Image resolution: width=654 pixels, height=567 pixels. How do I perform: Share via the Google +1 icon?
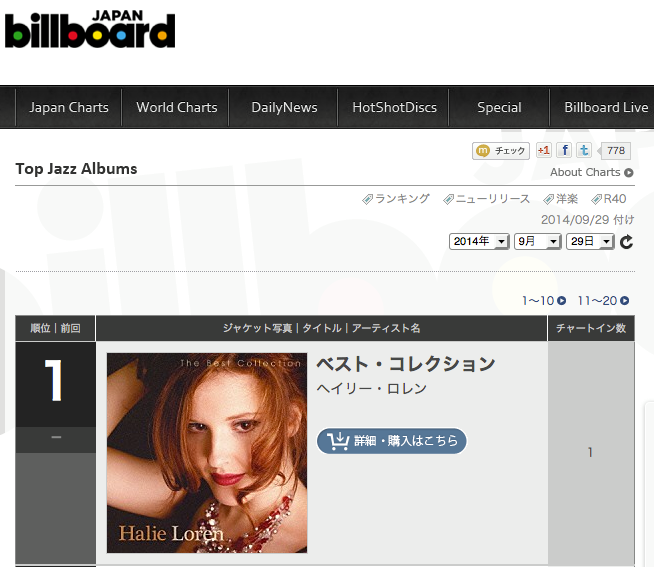(544, 150)
